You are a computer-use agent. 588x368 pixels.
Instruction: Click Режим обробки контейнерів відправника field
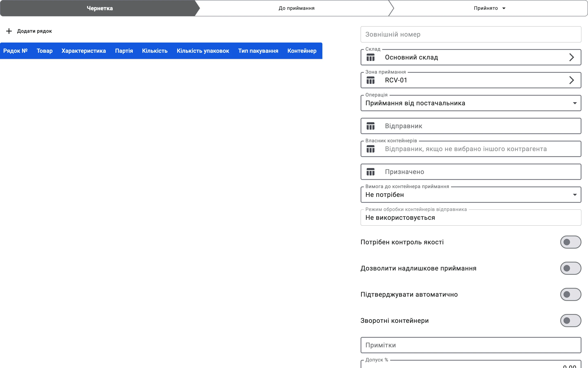click(x=471, y=218)
